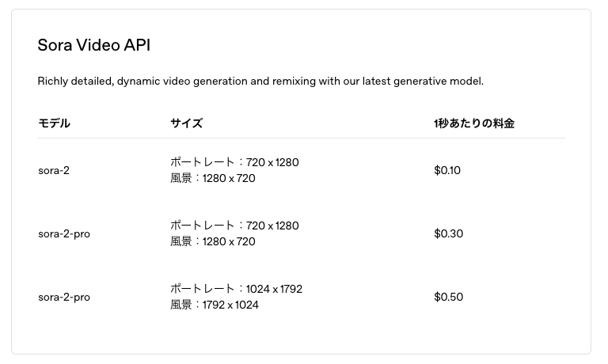Click the 風景:1792 x 1024 size
The image size is (608, 364).
click(x=215, y=305)
